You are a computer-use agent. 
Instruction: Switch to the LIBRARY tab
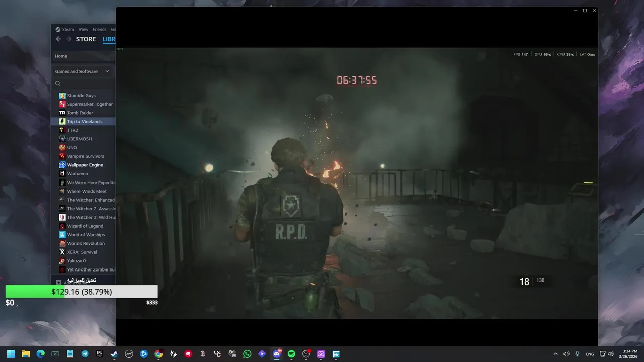click(109, 39)
